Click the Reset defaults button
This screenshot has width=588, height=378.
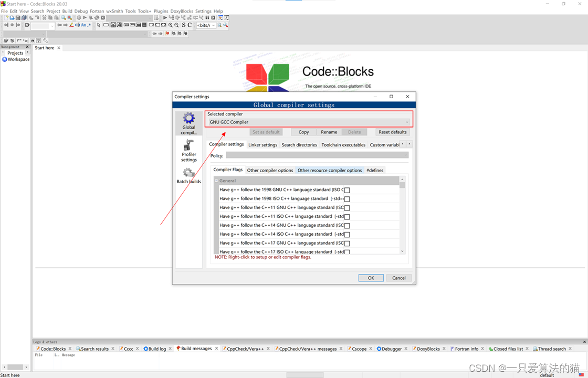[392, 132]
